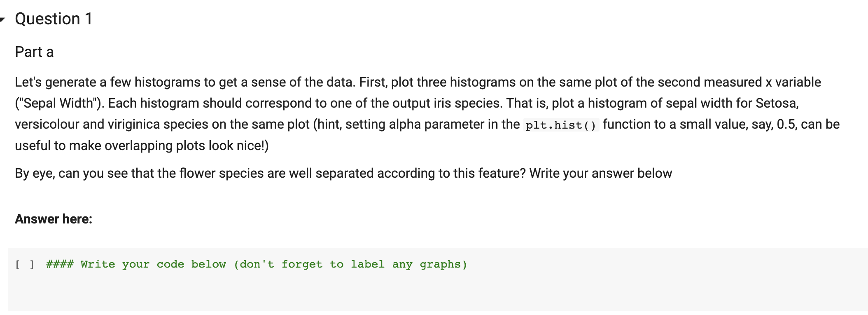Click the paragraph starting Let's generate a few histograms
Image resolution: width=868 pixels, height=315 pixels.
click(x=427, y=114)
